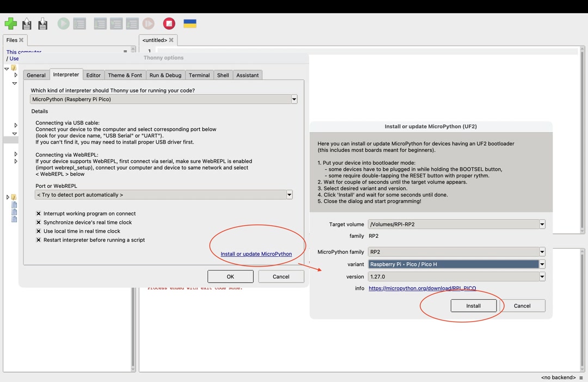
Task: Open the micropython.org download info link
Action: point(422,288)
